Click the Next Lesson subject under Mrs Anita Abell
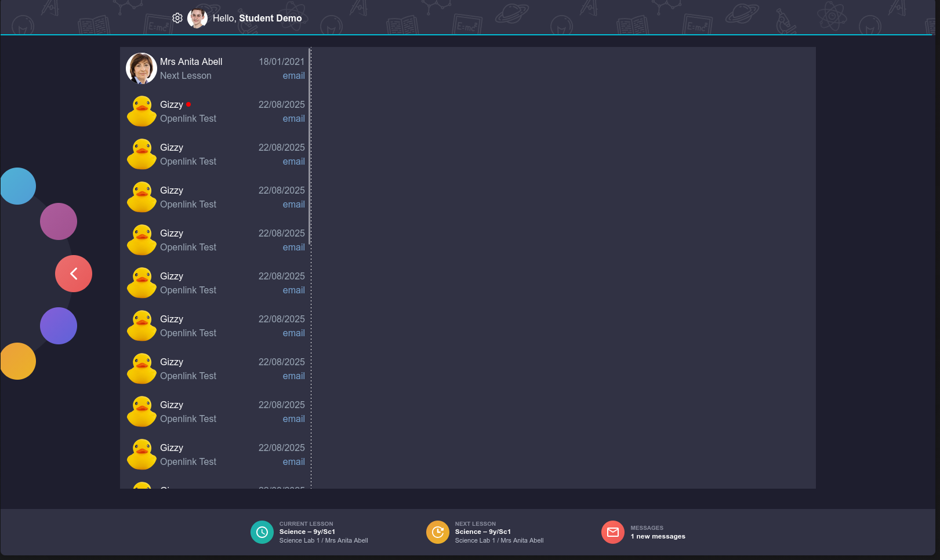Screen dimensions: 940x560 [186, 76]
